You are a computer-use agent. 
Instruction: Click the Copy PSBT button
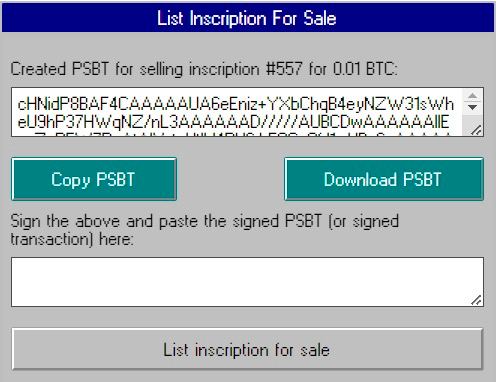click(94, 179)
